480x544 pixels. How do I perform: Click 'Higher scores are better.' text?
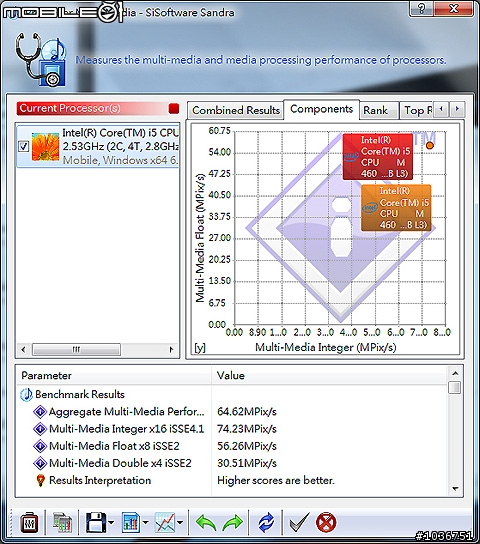[x=276, y=480]
